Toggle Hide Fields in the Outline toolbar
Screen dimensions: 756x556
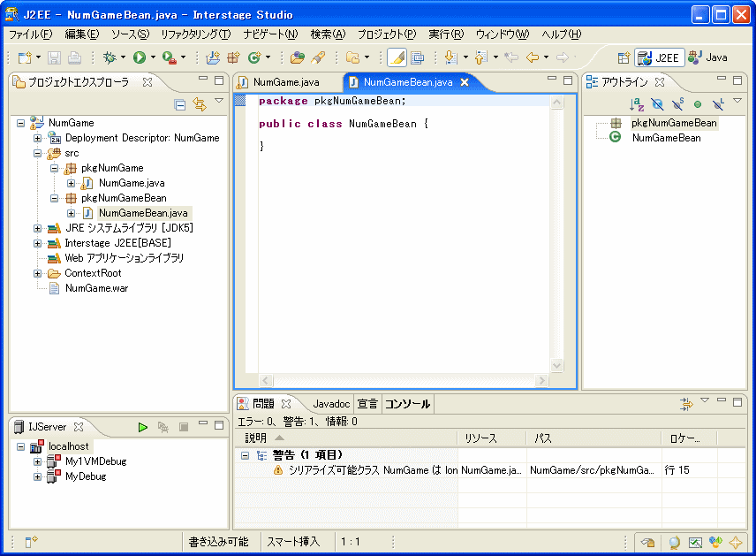point(657,104)
